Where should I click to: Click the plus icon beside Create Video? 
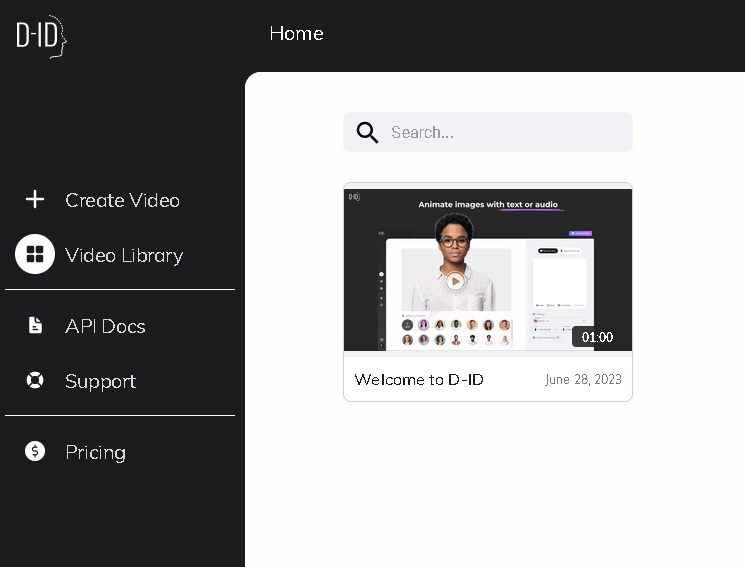(x=35, y=200)
